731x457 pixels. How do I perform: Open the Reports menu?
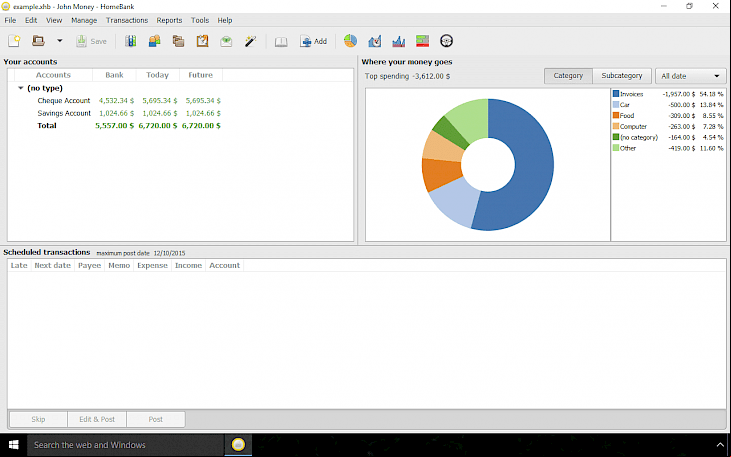[169, 20]
